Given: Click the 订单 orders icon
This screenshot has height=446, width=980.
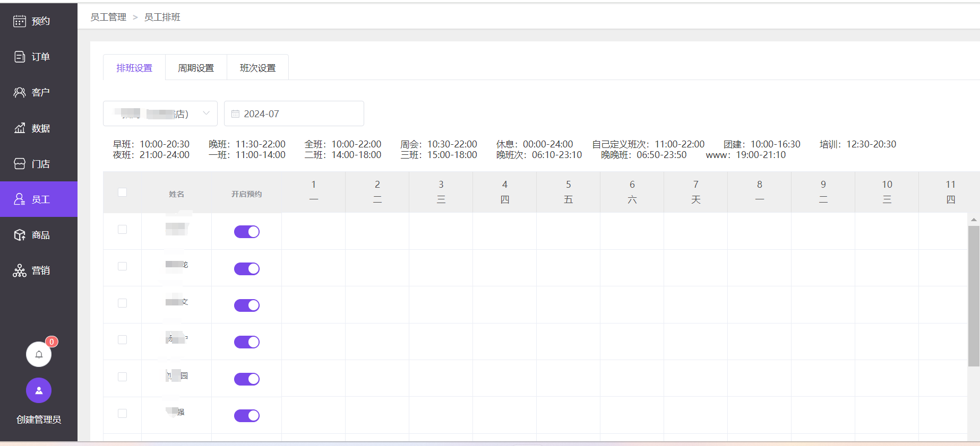Looking at the screenshot, I should point(20,57).
